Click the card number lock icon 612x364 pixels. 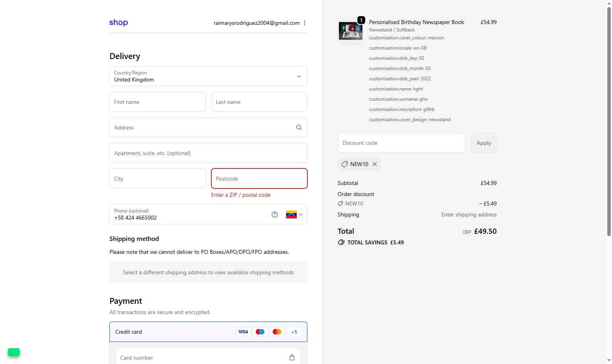[292, 357]
